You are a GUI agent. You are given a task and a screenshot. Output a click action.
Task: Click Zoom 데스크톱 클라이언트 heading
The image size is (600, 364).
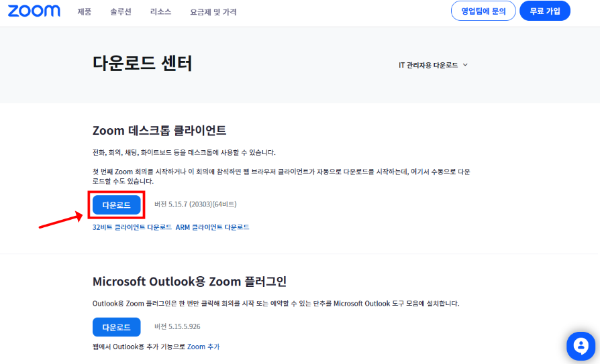(159, 130)
